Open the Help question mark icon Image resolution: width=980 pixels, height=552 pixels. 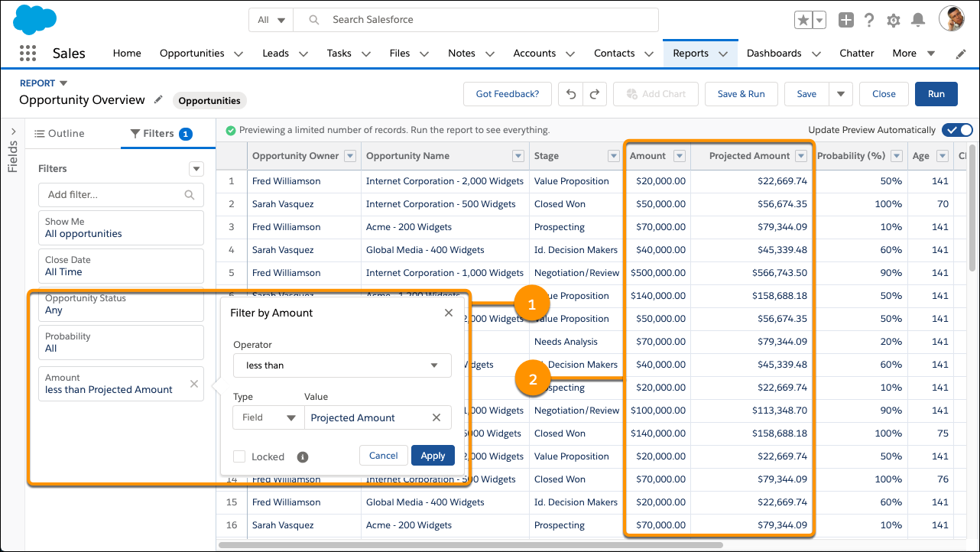click(869, 20)
